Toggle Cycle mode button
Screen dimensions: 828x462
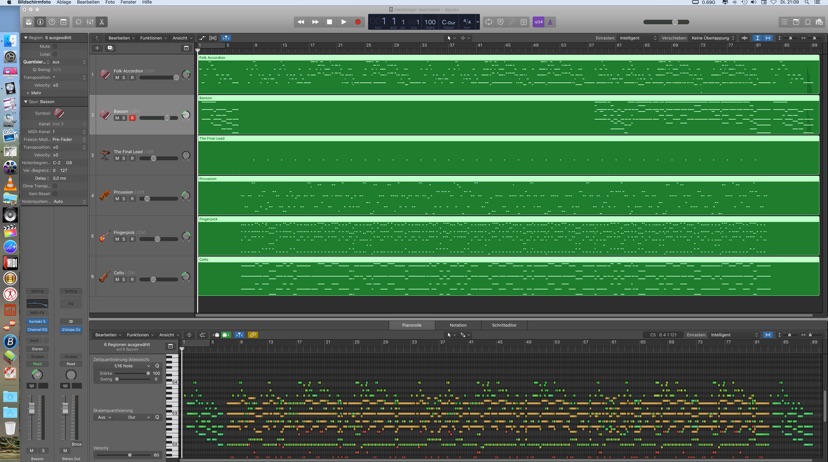[x=488, y=22]
